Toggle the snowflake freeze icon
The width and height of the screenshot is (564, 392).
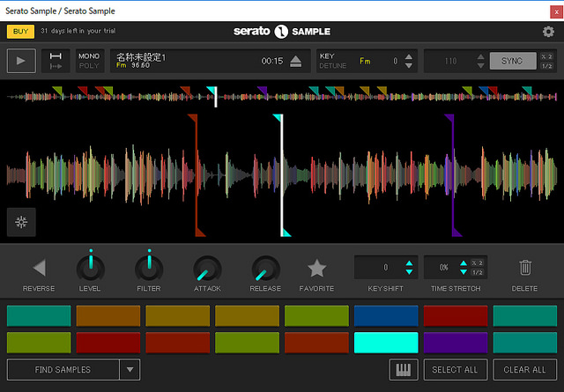point(21,222)
